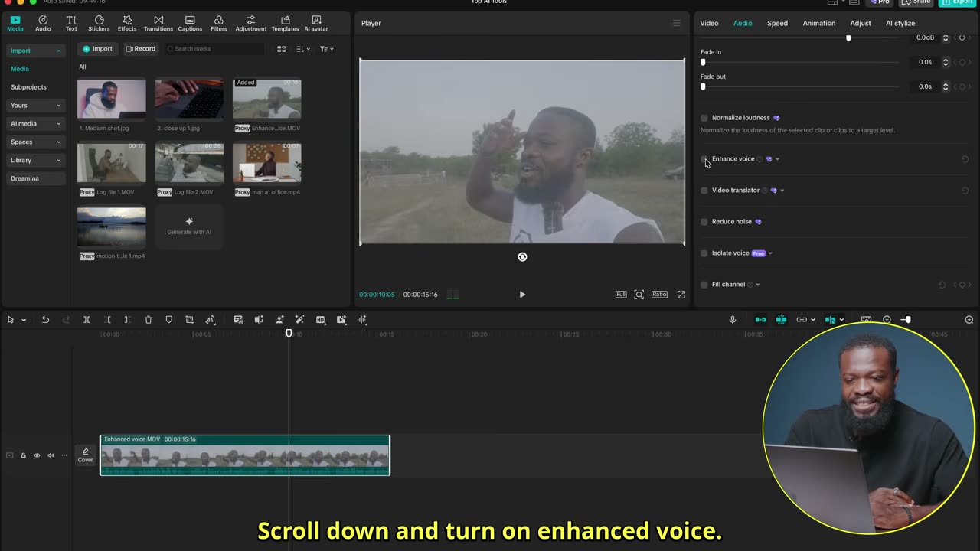Open the media filter dropdown
Viewport: 980px width, 551px height.
(326, 49)
